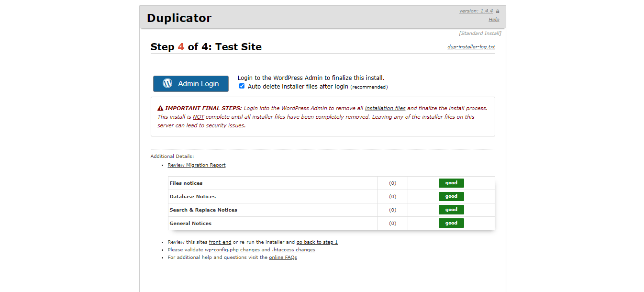Click the Additional Details: label
The height and width of the screenshot is (292, 644).
(172, 157)
